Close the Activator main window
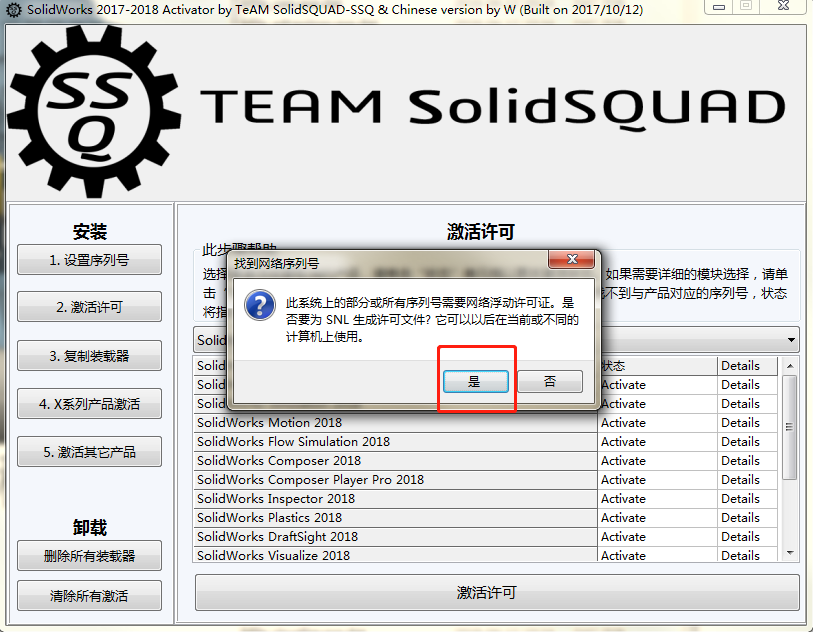 783,6
